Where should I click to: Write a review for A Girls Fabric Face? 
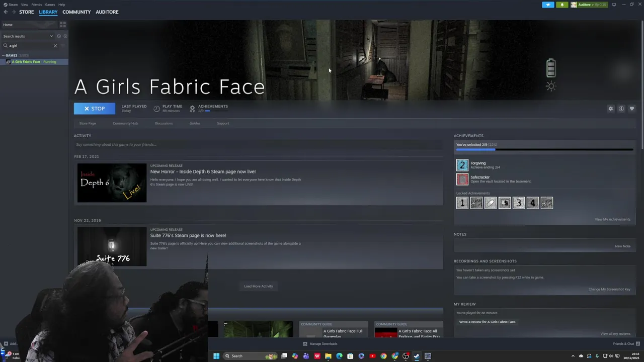point(487,322)
